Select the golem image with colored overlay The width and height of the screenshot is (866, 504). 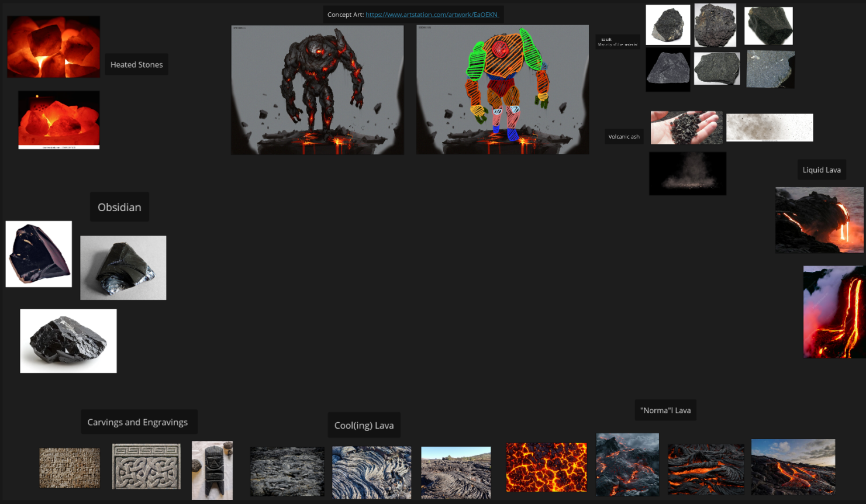pos(503,90)
